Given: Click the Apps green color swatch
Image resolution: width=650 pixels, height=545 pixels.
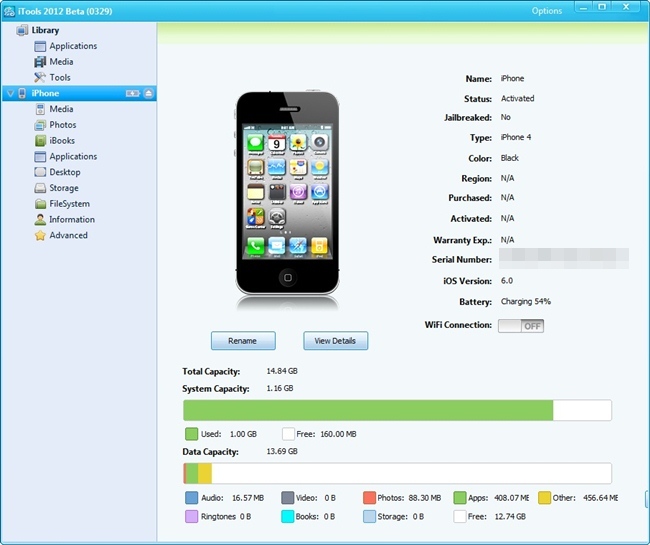Looking at the screenshot, I should pyautogui.click(x=460, y=498).
